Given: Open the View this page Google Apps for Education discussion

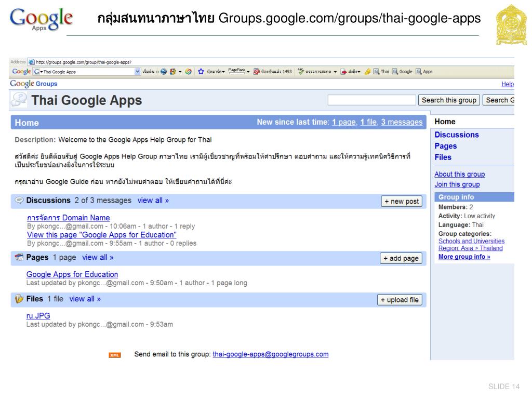Looking at the screenshot, I should click(x=102, y=235).
